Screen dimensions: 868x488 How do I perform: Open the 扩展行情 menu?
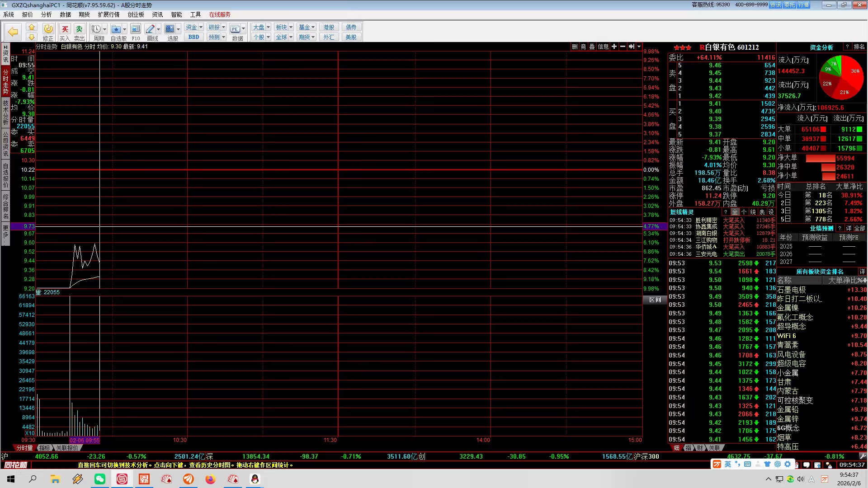coord(108,14)
